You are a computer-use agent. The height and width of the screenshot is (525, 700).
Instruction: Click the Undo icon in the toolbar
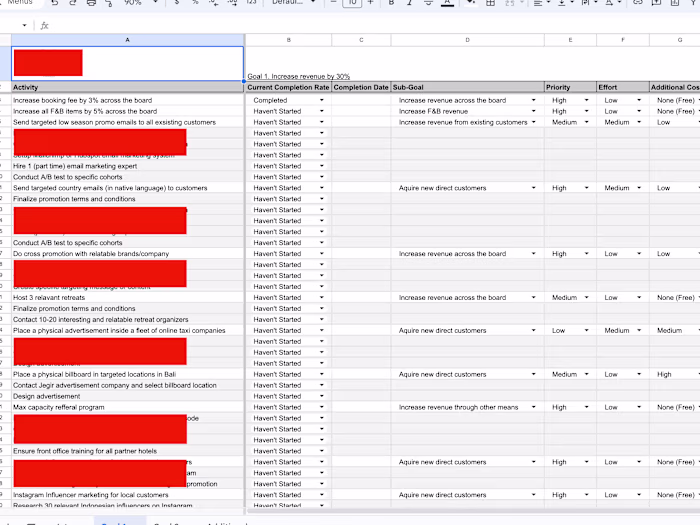55,3
